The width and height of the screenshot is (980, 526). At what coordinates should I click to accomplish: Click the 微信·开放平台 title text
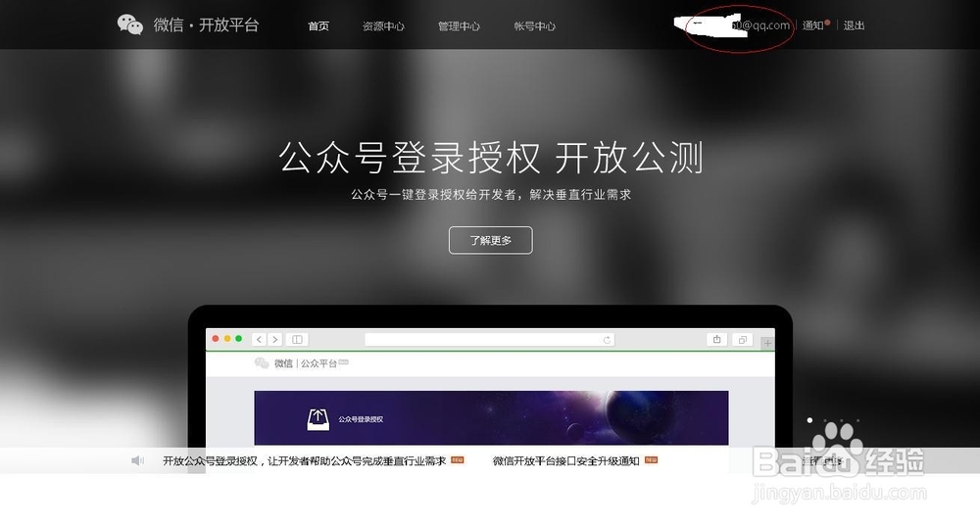[206, 25]
